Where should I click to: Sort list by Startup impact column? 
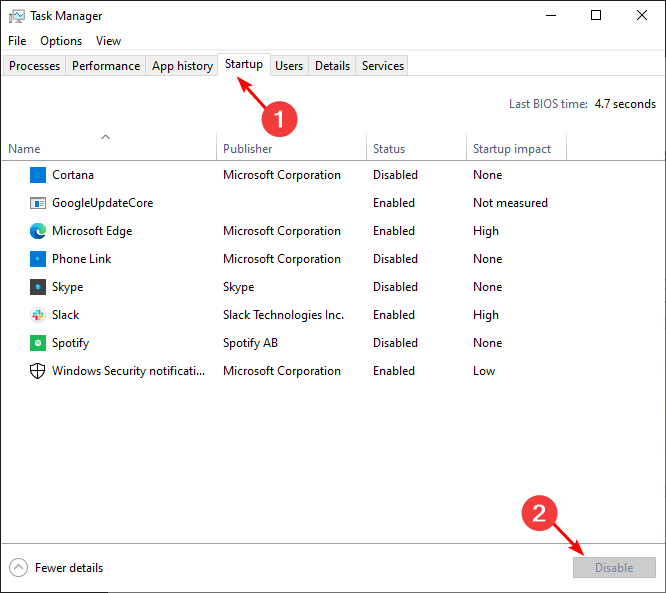512,149
